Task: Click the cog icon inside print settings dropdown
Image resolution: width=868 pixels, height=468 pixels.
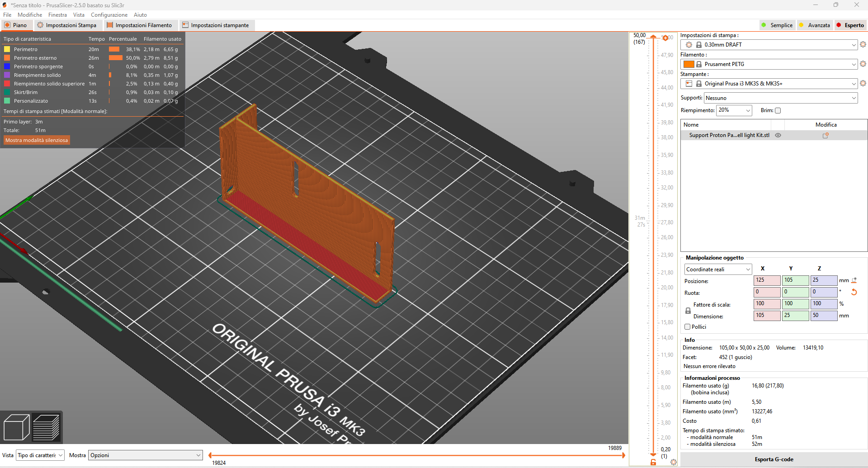Action: tap(689, 45)
